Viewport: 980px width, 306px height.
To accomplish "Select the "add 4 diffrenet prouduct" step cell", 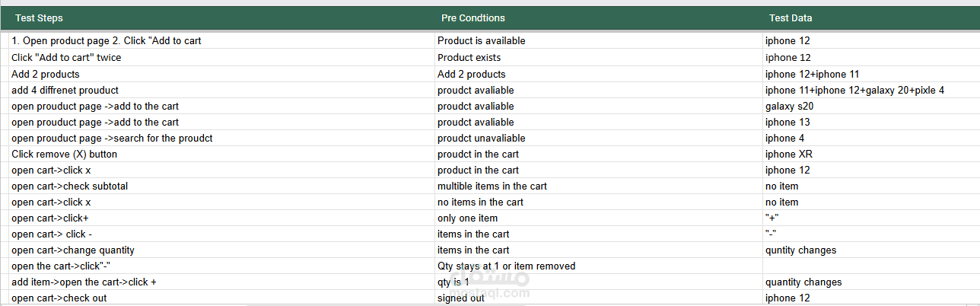I will point(65,91).
